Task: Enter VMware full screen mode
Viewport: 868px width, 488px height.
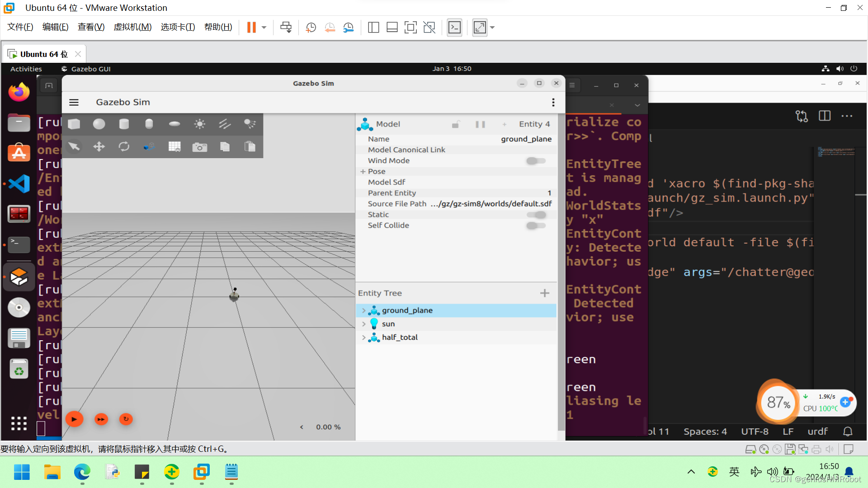Action: [410, 28]
